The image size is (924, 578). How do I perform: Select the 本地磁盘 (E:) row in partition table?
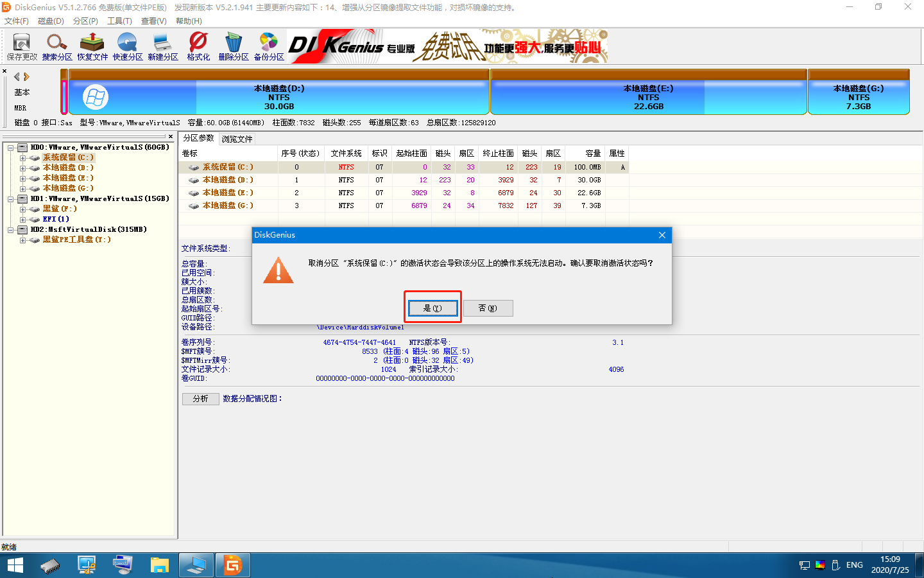(404, 193)
